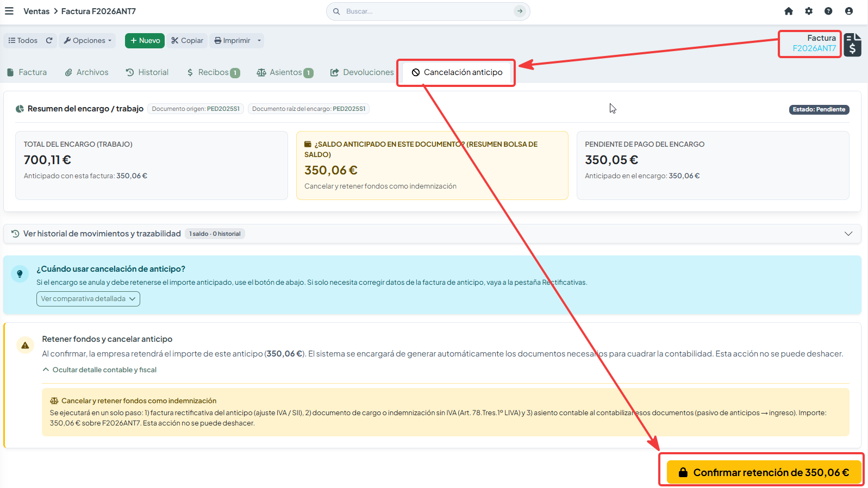This screenshot has height=488, width=868.
Task: Click the Estado: Pendiente badge
Action: [819, 109]
